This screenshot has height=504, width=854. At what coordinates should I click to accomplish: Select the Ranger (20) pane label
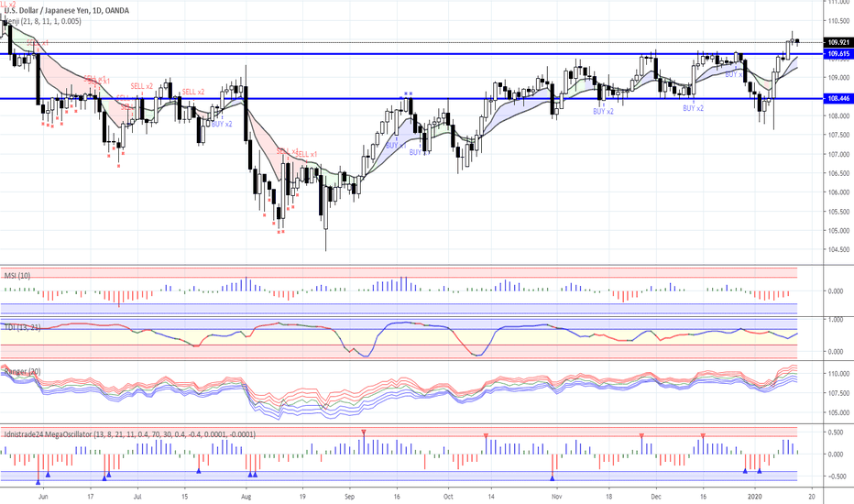(24, 371)
